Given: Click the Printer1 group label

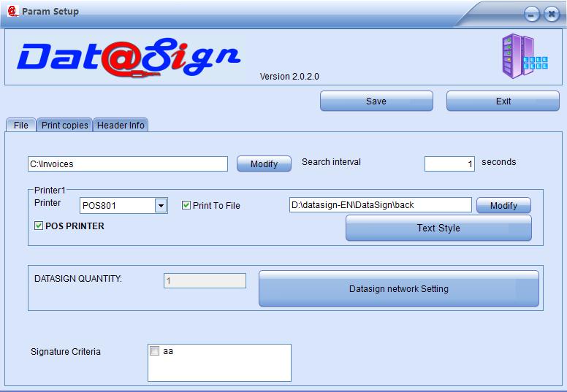Looking at the screenshot, I should point(50,190).
